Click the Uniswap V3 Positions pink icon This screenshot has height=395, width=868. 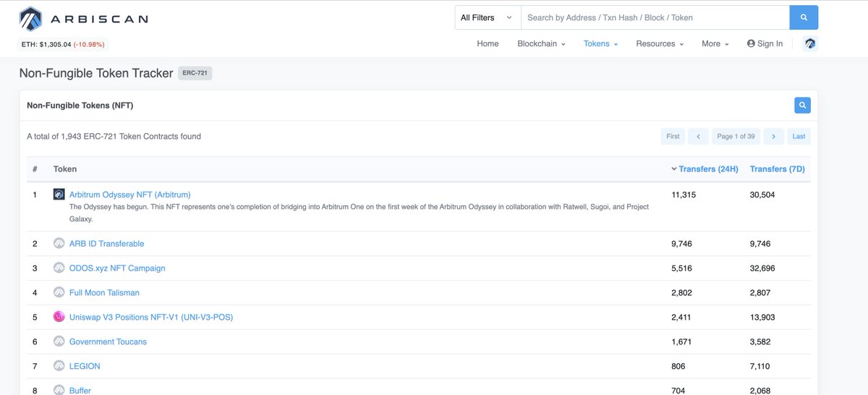click(x=59, y=318)
